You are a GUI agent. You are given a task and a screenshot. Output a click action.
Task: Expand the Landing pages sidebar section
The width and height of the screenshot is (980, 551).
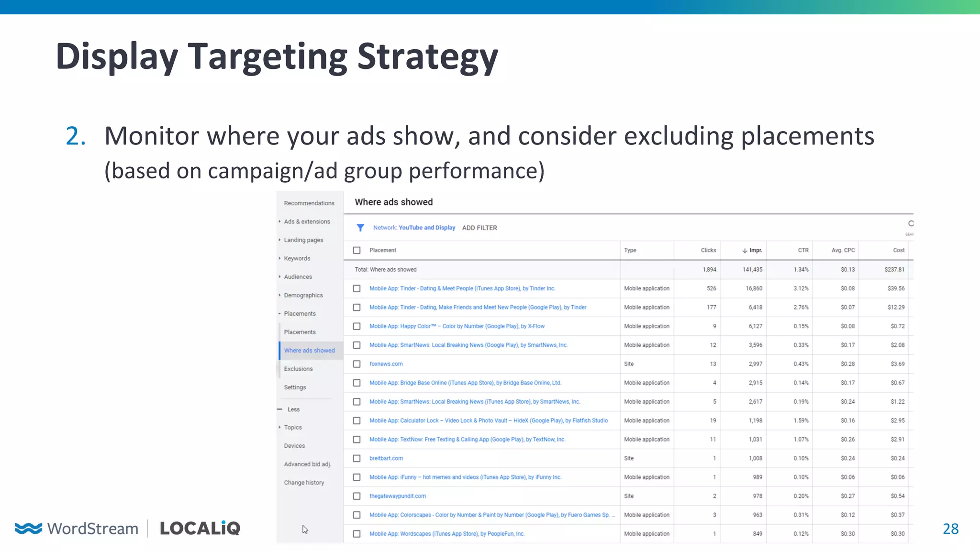pyautogui.click(x=280, y=240)
